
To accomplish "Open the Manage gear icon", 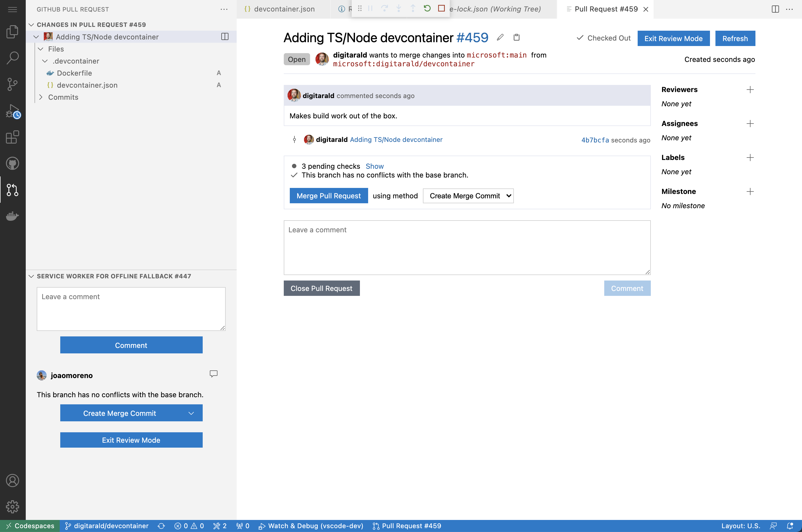I will (x=13, y=507).
